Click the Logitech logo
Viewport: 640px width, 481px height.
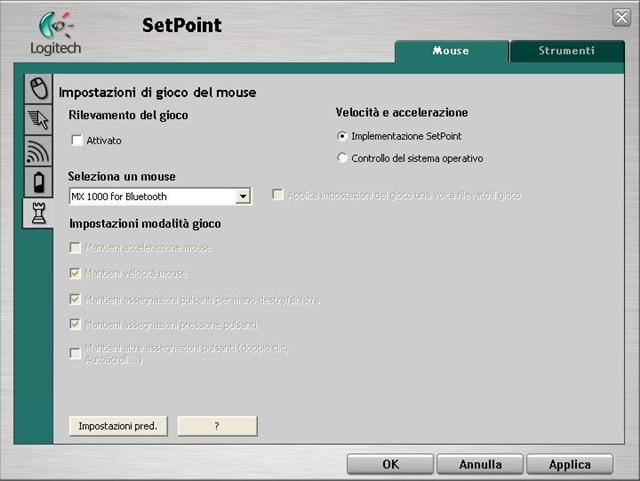click(56, 33)
